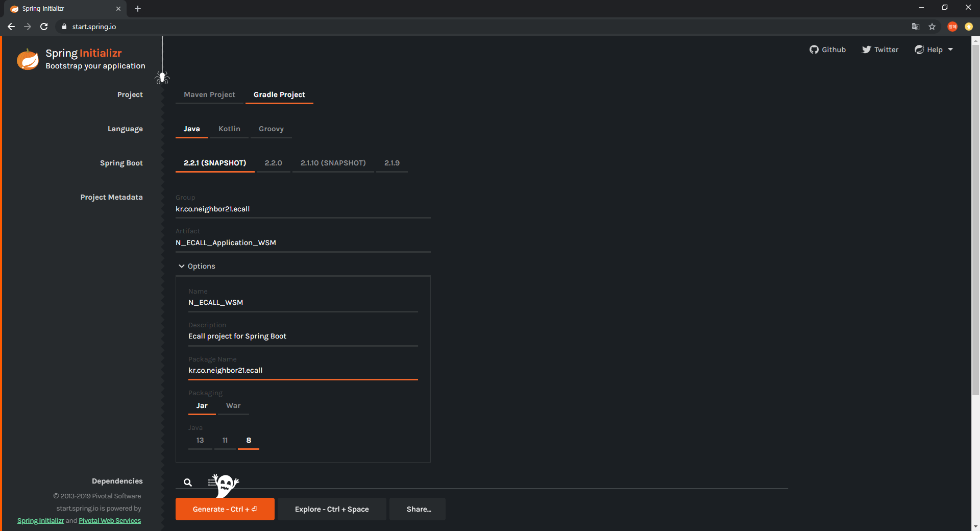Go back with the browser back arrow

click(x=11, y=27)
